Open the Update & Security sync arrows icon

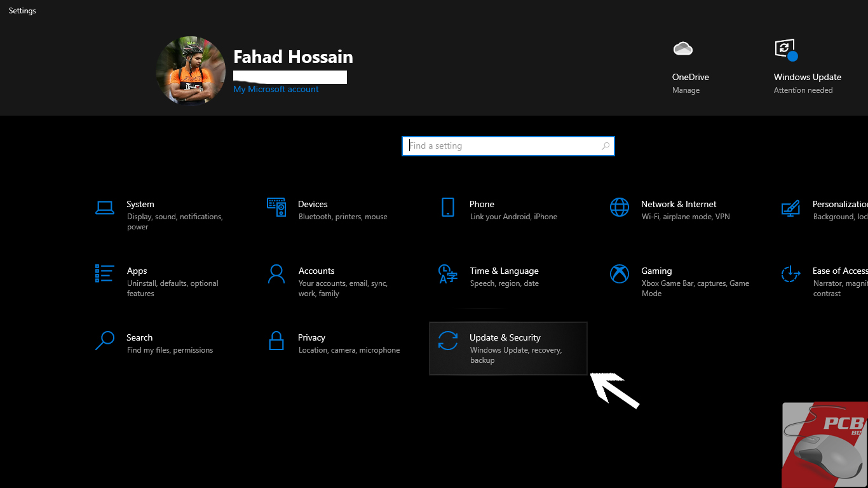click(x=448, y=341)
